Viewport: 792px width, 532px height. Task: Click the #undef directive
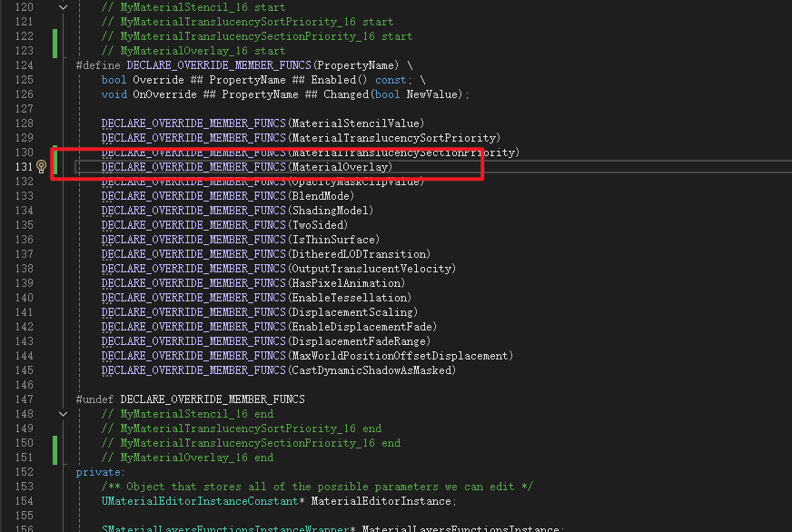pos(95,399)
